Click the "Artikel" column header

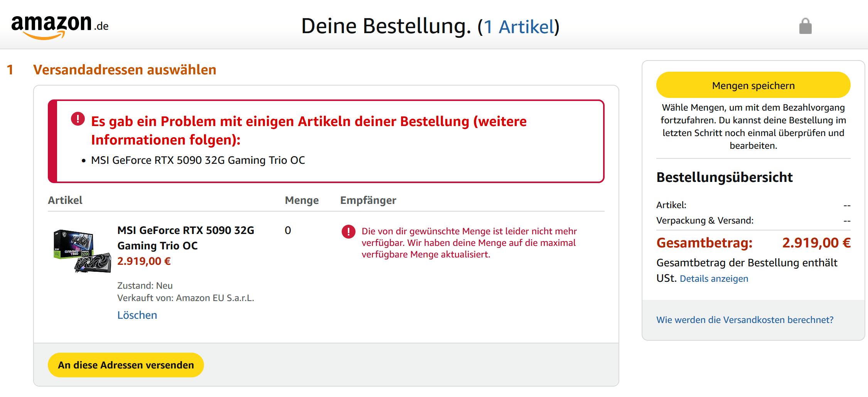[x=65, y=200]
